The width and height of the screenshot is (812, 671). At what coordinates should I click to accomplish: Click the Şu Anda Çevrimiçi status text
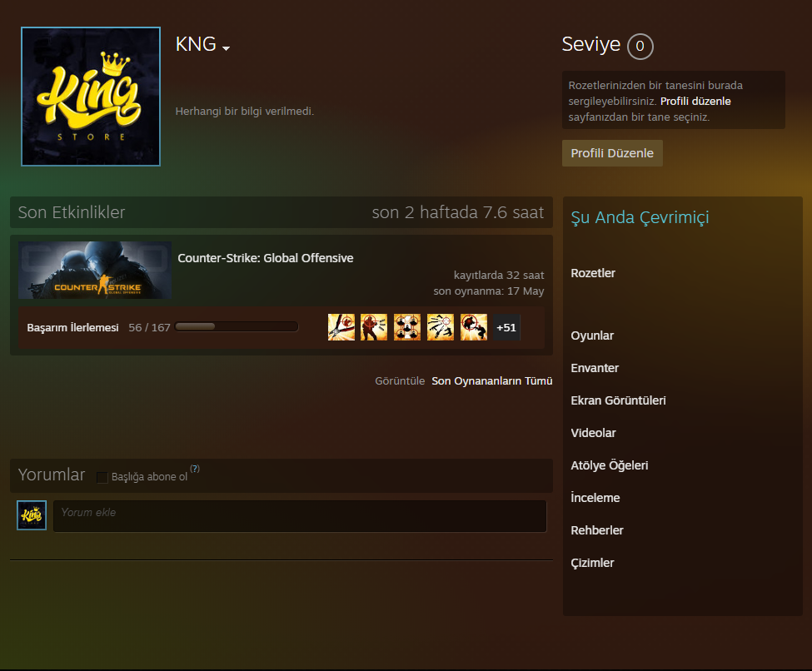pos(640,217)
